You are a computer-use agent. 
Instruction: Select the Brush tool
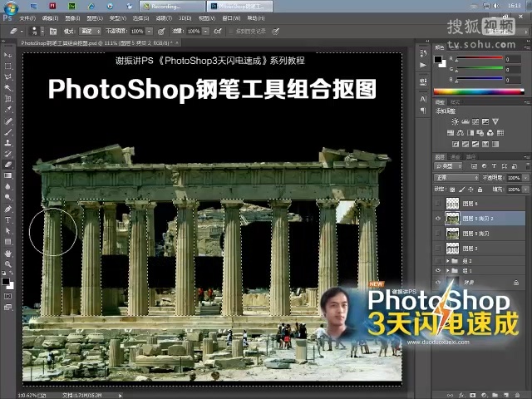click(x=8, y=131)
